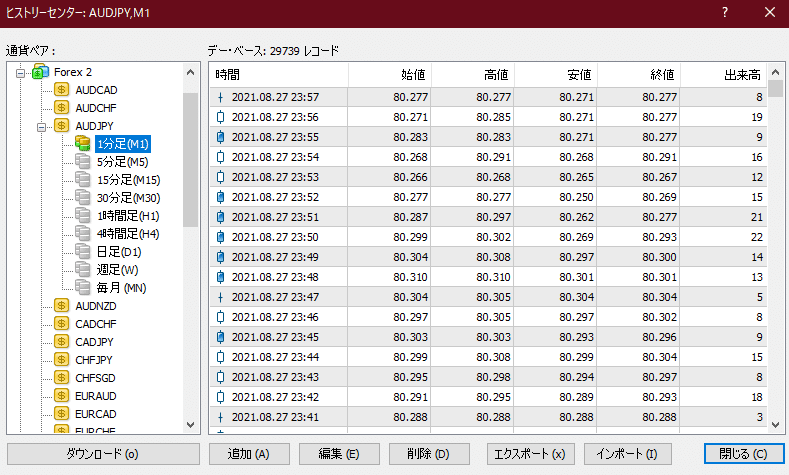This screenshot has width=789, height=475.
Task: Select the 5分足(M5) timeframe
Action: click(123, 162)
